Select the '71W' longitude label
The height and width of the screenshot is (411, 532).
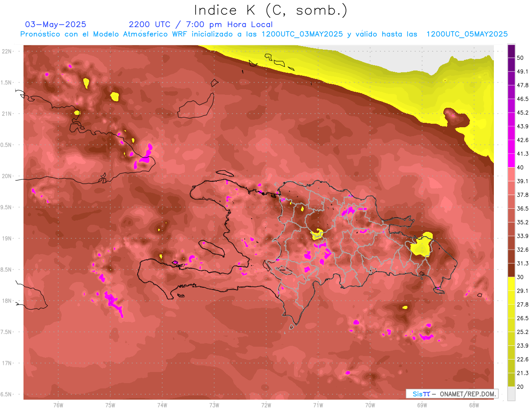[318, 405]
